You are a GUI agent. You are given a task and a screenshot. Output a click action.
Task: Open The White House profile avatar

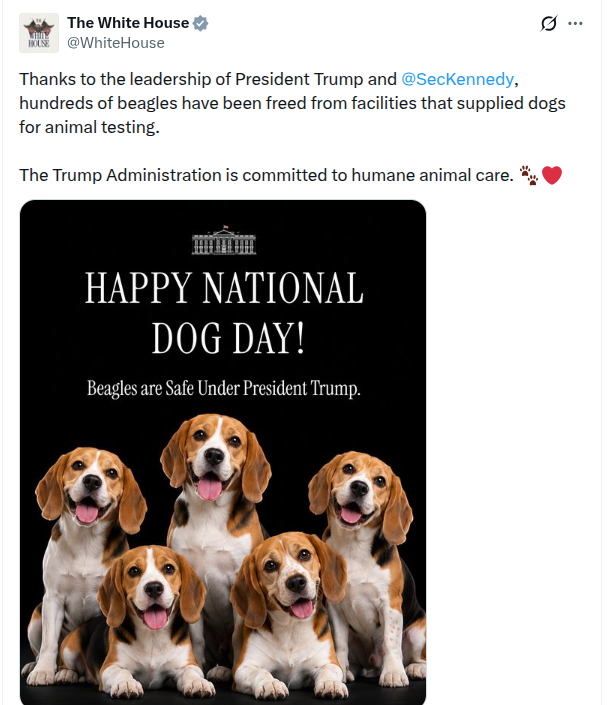point(39,33)
